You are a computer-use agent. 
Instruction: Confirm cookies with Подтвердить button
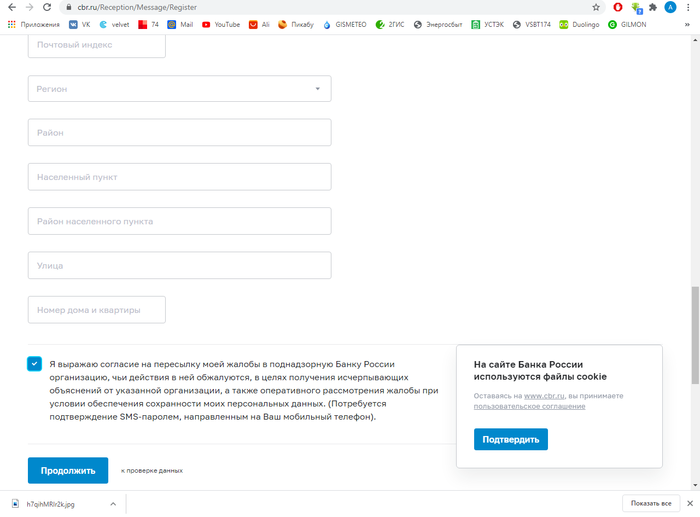[511, 439]
